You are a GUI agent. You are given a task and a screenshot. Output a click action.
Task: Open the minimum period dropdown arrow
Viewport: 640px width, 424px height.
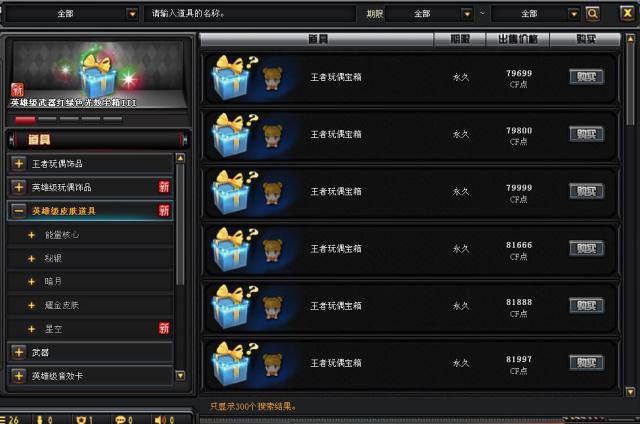pyautogui.click(x=467, y=14)
